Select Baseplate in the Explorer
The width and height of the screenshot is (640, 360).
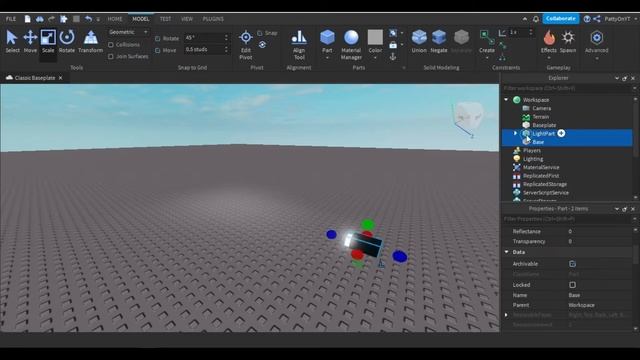[x=544, y=125]
